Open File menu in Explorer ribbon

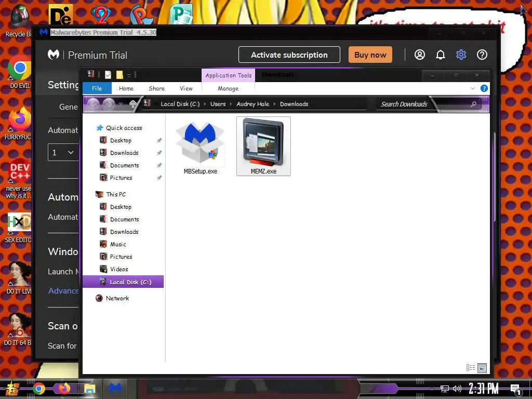click(x=97, y=88)
